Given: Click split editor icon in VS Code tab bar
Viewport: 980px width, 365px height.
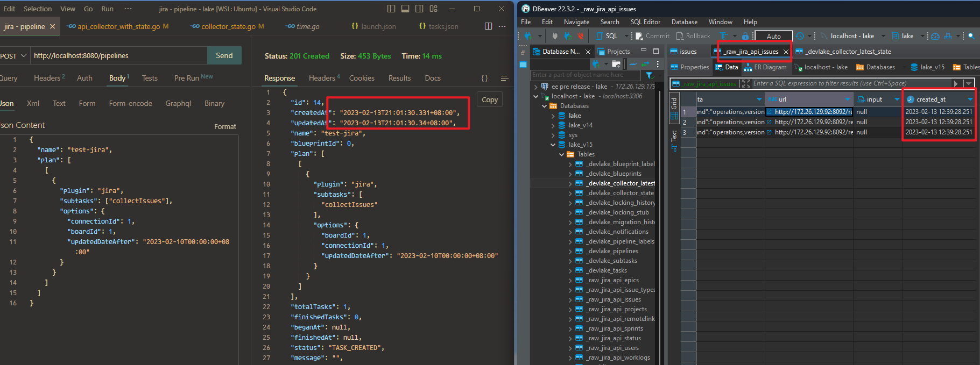Looking at the screenshot, I should tap(488, 26).
